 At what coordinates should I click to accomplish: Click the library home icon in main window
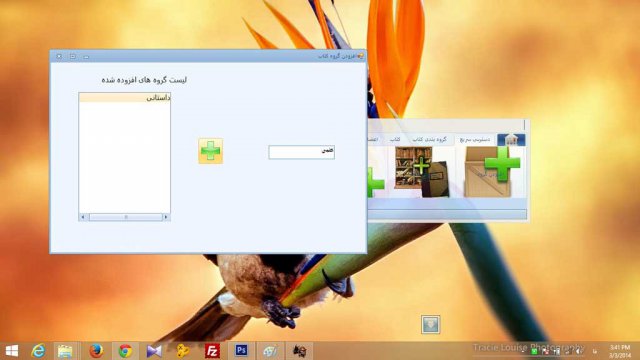(511, 140)
